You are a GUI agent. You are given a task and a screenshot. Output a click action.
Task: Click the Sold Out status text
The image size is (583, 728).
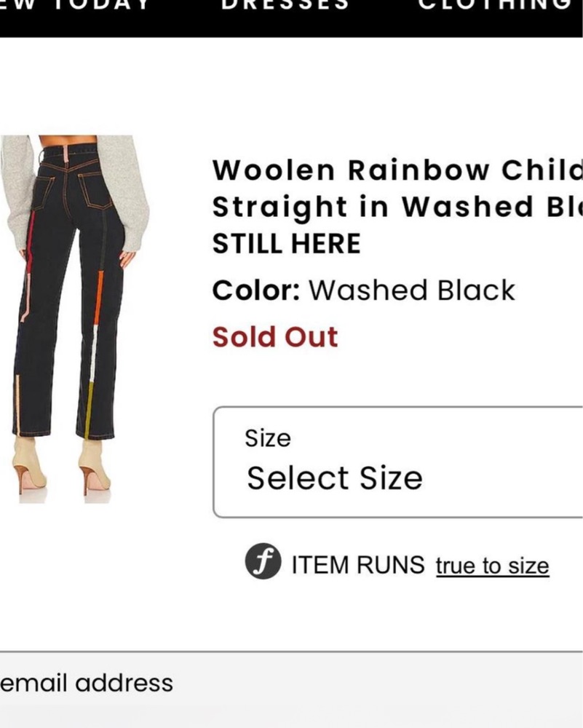click(275, 337)
